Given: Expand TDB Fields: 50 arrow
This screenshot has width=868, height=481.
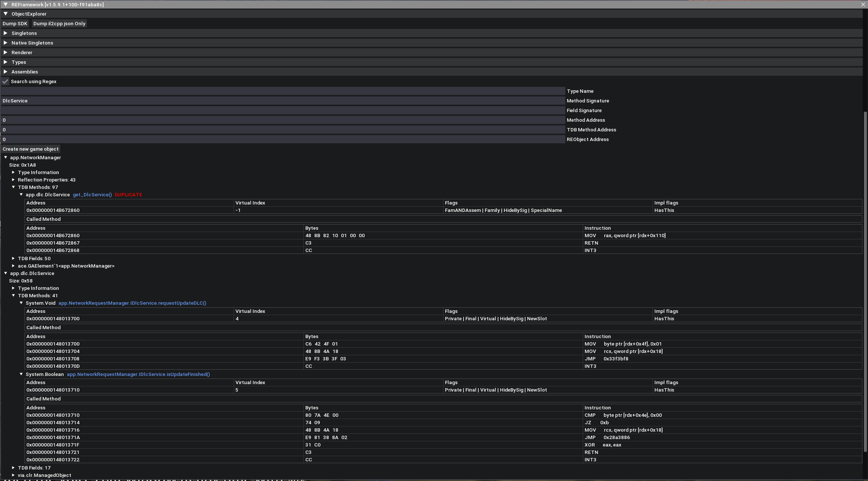Looking at the screenshot, I should click(13, 258).
